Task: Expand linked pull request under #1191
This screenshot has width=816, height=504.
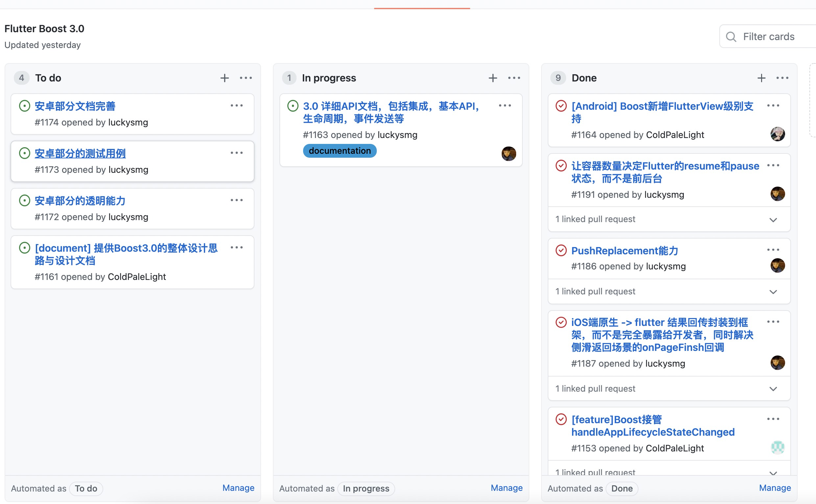Action: coord(773,220)
